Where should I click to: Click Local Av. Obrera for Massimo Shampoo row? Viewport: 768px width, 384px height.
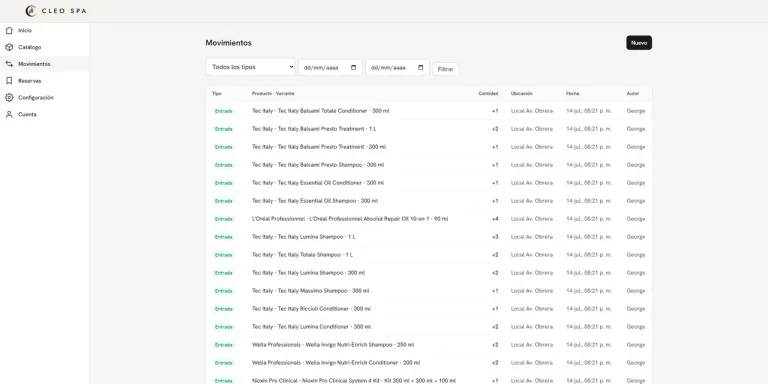[532, 291]
